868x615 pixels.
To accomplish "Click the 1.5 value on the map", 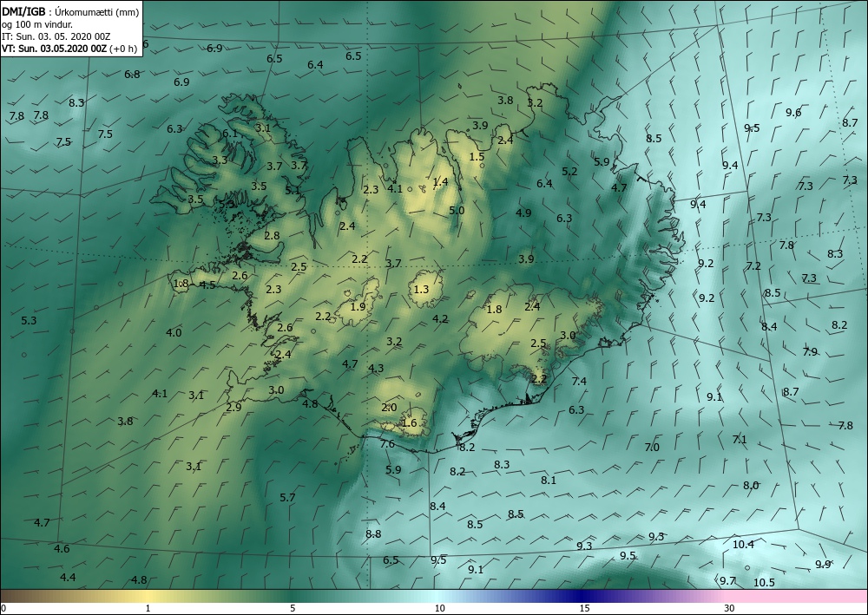I will (x=477, y=157).
